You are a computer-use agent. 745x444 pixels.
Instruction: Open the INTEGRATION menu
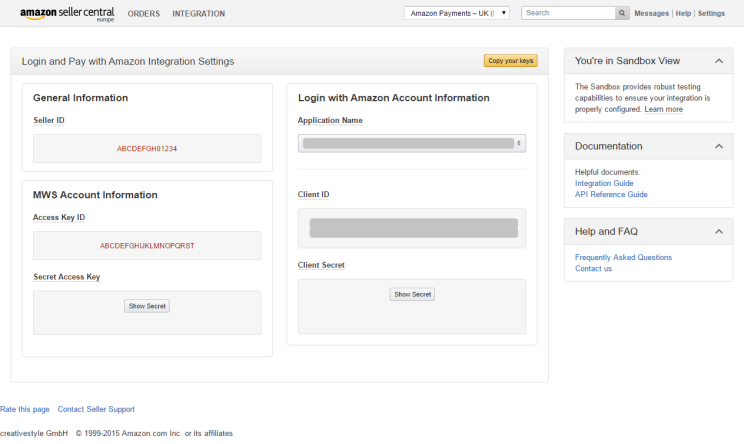coord(199,14)
